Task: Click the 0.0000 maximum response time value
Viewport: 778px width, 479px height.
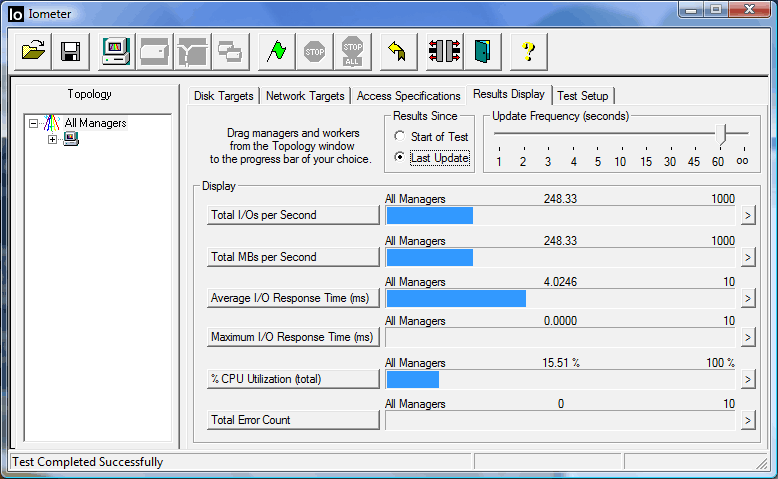Action: (x=560, y=321)
